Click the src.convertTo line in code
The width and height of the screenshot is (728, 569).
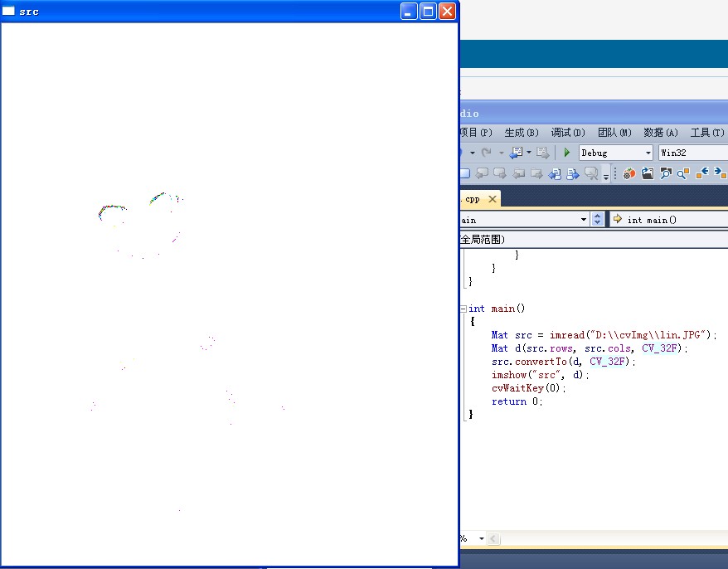(564, 362)
